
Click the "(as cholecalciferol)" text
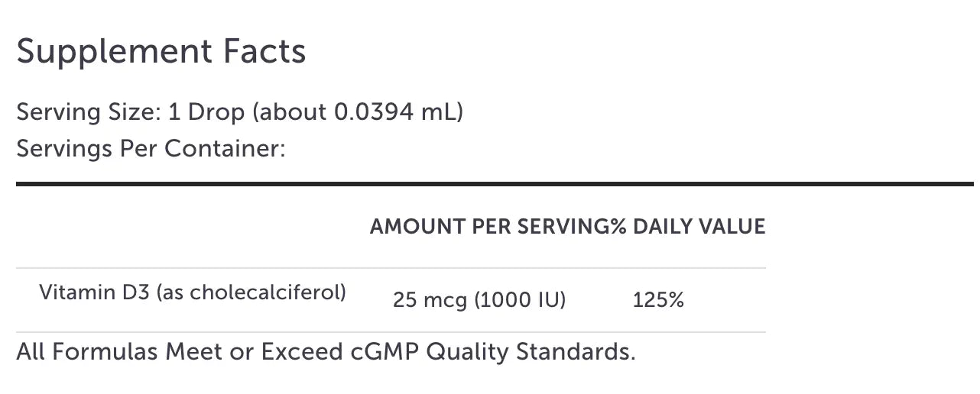tap(251, 292)
